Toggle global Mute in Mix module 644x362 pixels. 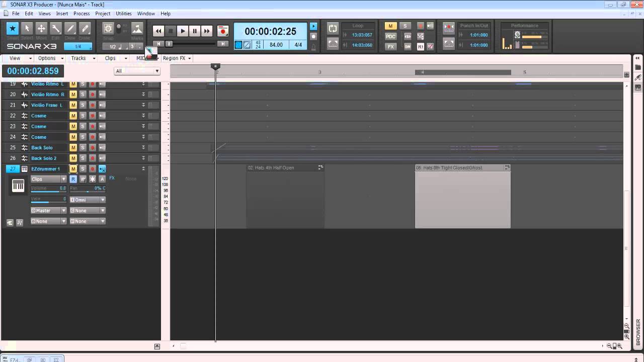click(x=391, y=26)
